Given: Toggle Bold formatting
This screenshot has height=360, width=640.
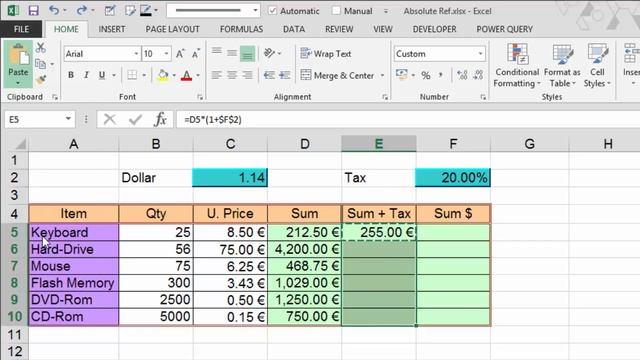Looking at the screenshot, I should pyautogui.click(x=71, y=75).
